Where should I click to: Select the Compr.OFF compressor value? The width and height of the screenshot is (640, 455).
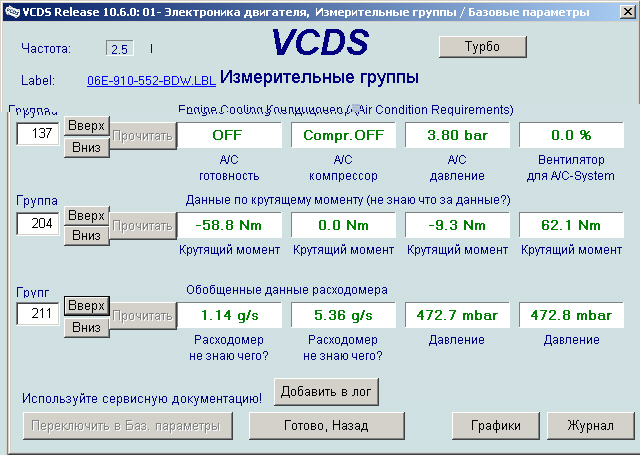[343, 135]
